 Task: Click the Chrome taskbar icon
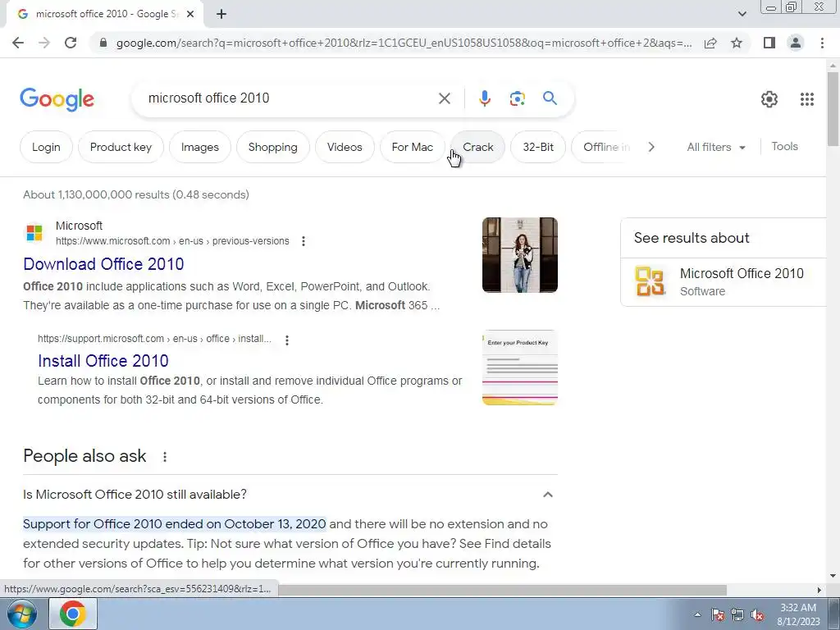coord(73,614)
